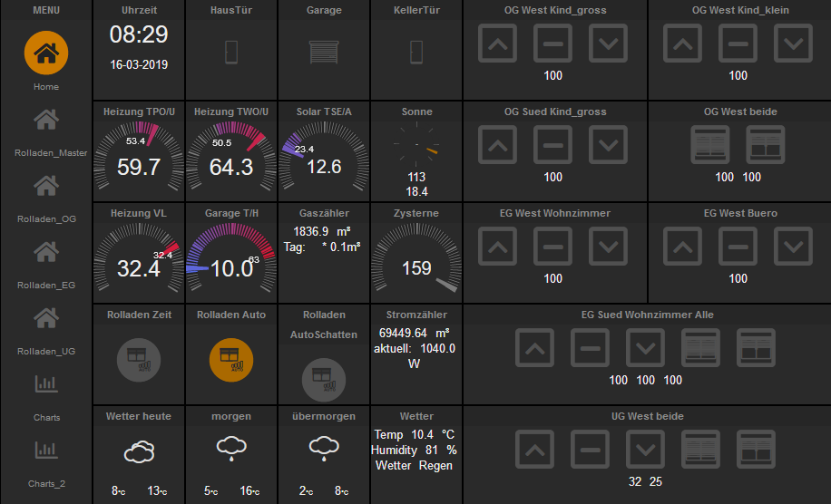Open the HausTür door icon
This screenshot has height=504, width=831.
[x=231, y=53]
